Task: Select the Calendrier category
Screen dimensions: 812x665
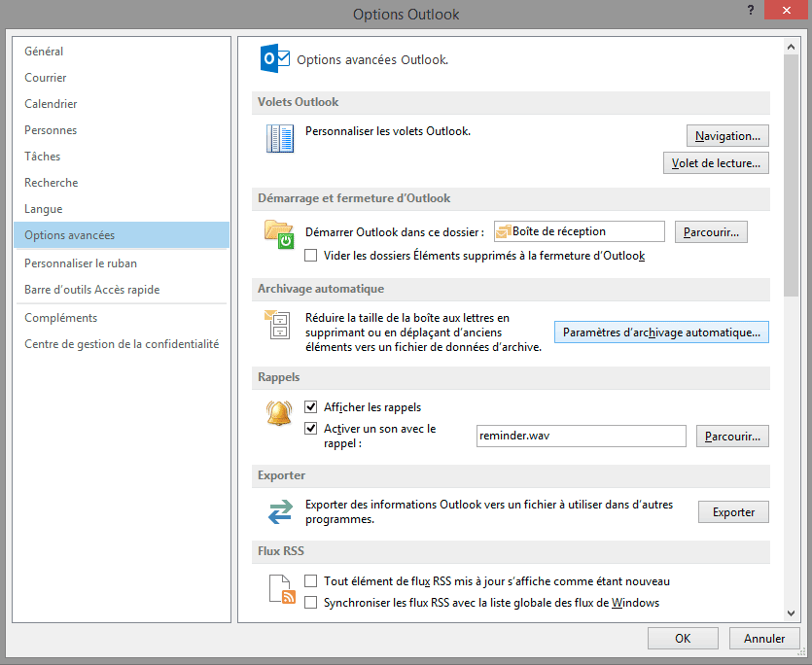Action: [x=122, y=104]
